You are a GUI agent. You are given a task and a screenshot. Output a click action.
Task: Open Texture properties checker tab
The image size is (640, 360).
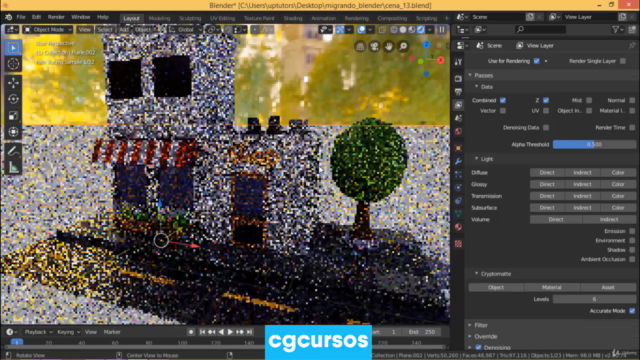pos(458,244)
